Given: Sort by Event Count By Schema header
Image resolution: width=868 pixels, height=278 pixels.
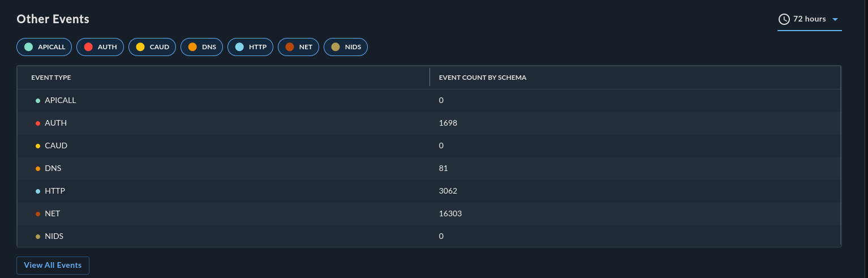Looking at the screenshot, I should (483, 78).
